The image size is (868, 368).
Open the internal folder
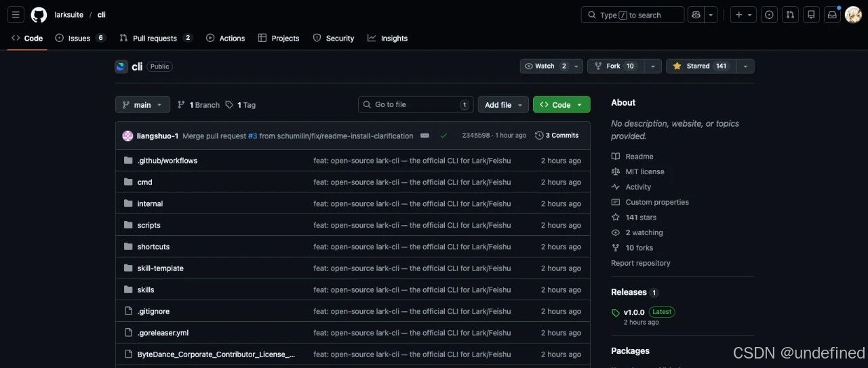(150, 204)
